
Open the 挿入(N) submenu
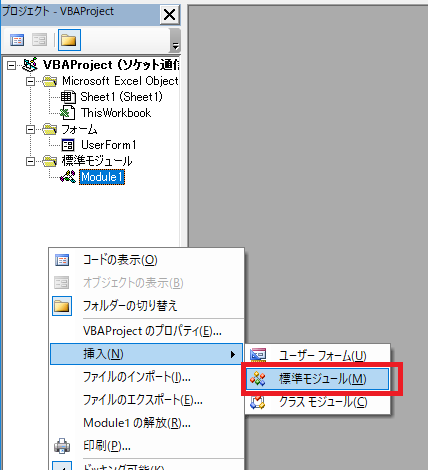coord(147,354)
